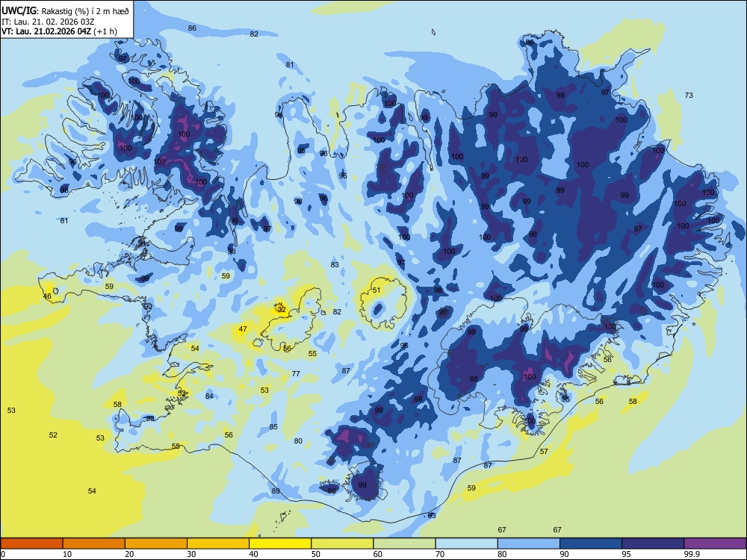Click the map value 94 on the northern coast
The height and width of the screenshot is (560, 747).
tap(279, 115)
